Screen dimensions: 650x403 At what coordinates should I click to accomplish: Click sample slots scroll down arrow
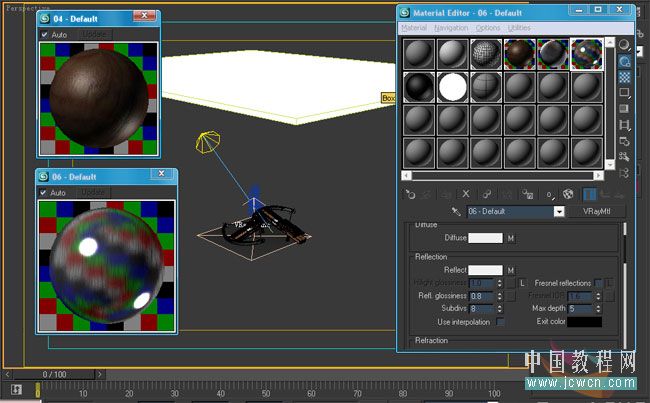[x=609, y=165]
